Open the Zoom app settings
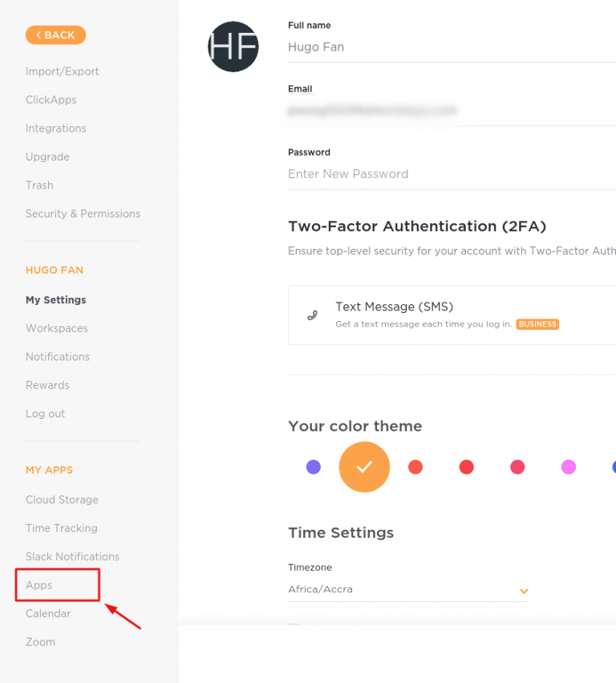Image resolution: width=616 pixels, height=683 pixels. (x=40, y=641)
